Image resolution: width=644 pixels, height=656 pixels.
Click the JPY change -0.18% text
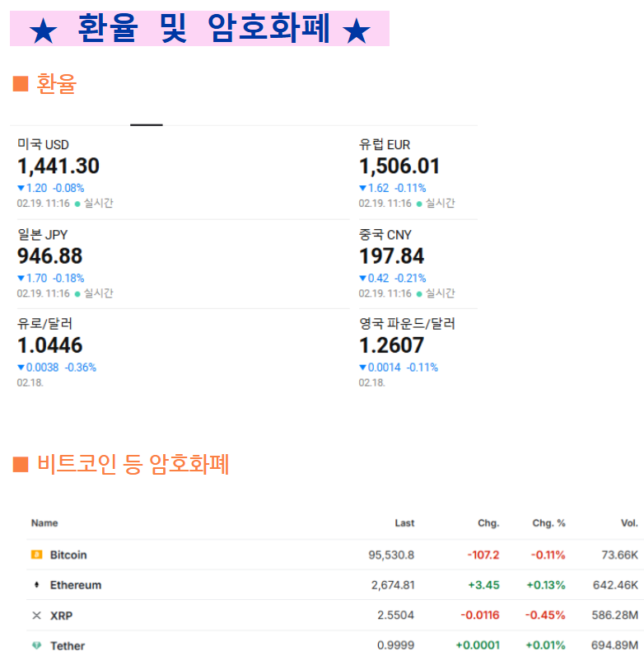(x=68, y=279)
